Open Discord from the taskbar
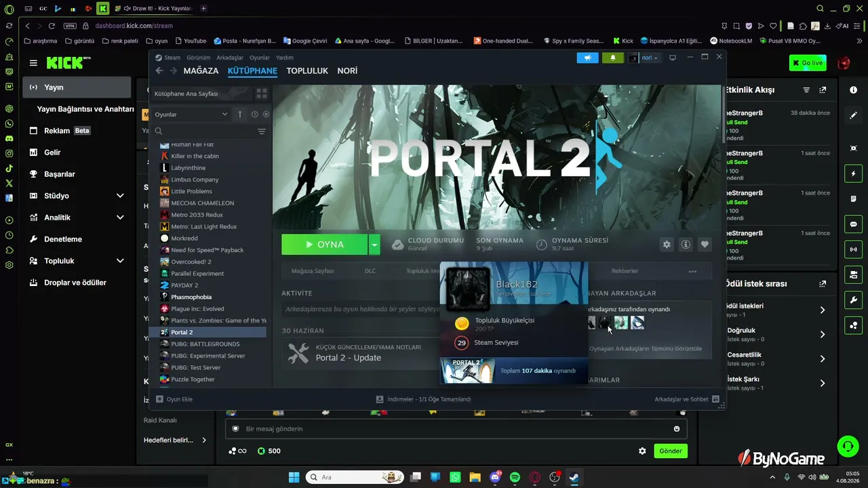This screenshot has width=868, height=488. tap(495, 477)
